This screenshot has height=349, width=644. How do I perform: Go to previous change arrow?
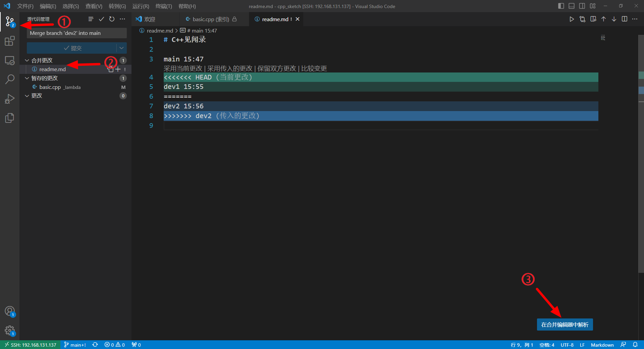(603, 19)
